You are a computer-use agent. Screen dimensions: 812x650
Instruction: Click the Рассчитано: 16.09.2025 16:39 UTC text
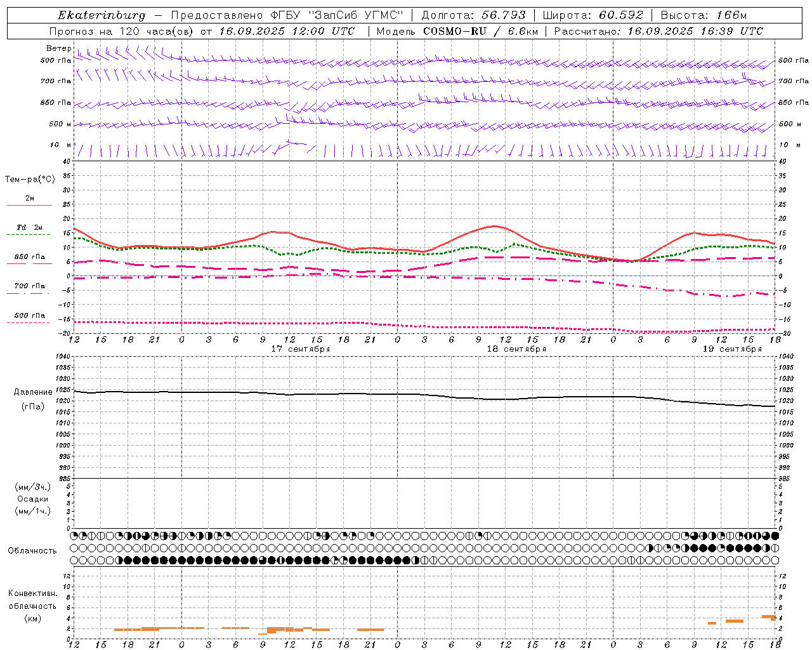658,31
